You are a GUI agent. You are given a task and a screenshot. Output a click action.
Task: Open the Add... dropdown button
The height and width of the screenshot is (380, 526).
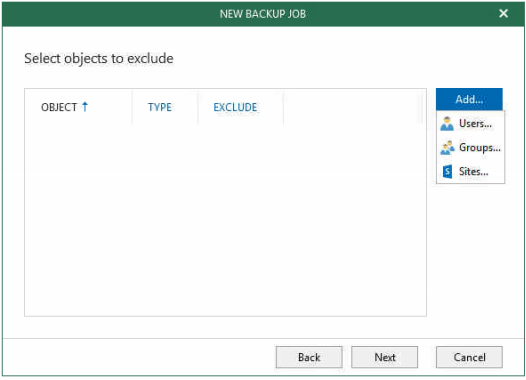click(469, 99)
